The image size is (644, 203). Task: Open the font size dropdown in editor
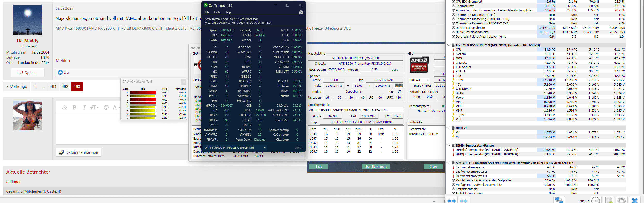tap(94, 108)
